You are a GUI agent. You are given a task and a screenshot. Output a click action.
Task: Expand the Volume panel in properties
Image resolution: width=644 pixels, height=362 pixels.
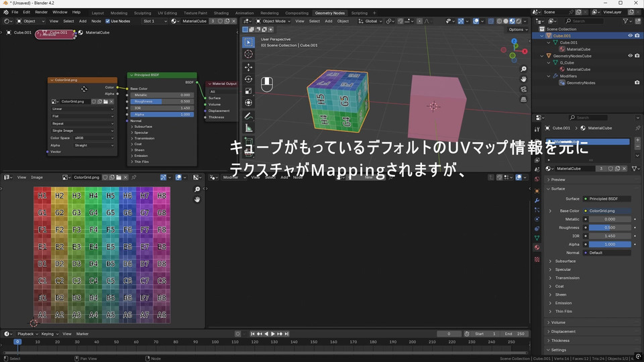(x=558, y=322)
